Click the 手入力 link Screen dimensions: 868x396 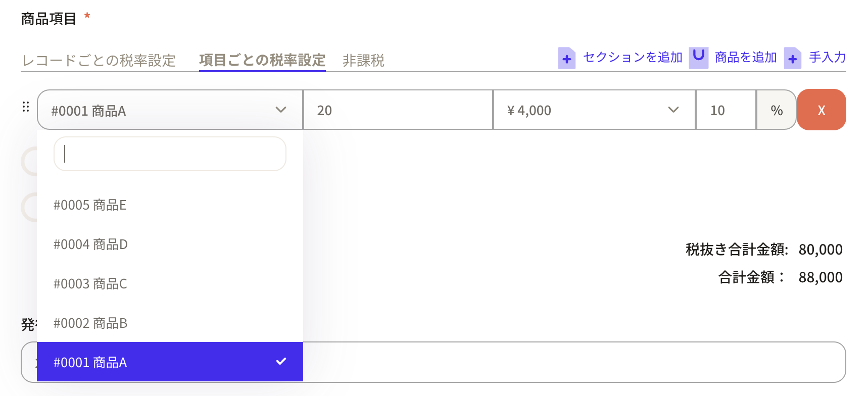pos(827,57)
